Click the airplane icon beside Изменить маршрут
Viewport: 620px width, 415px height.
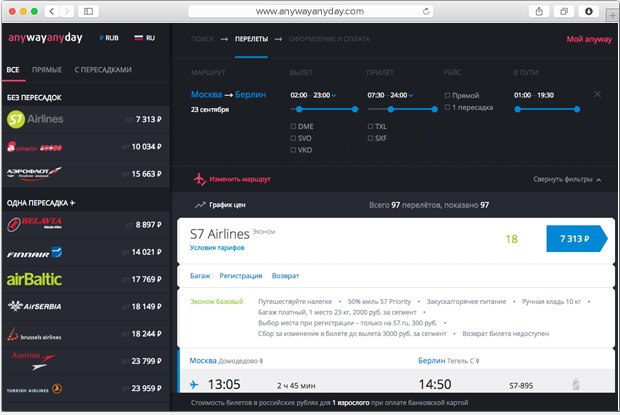click(200, 179)
